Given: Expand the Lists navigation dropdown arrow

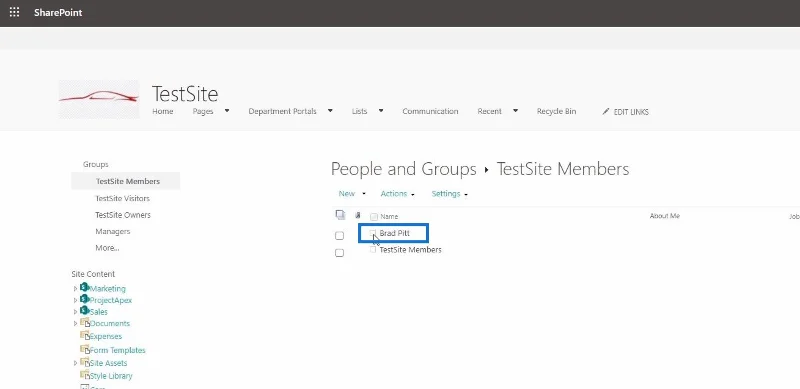Looking at the screenshot, I should 381,111.
